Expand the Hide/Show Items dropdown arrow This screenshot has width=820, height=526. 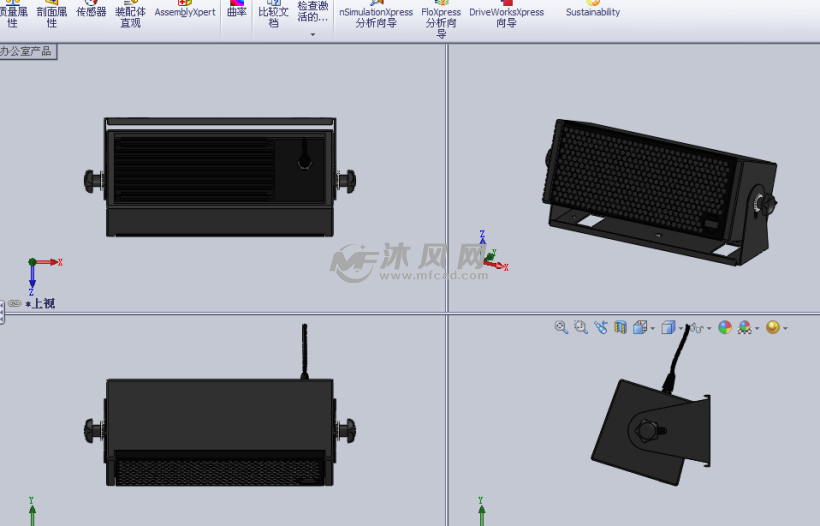pyautogui.click(x=709, y=328)
